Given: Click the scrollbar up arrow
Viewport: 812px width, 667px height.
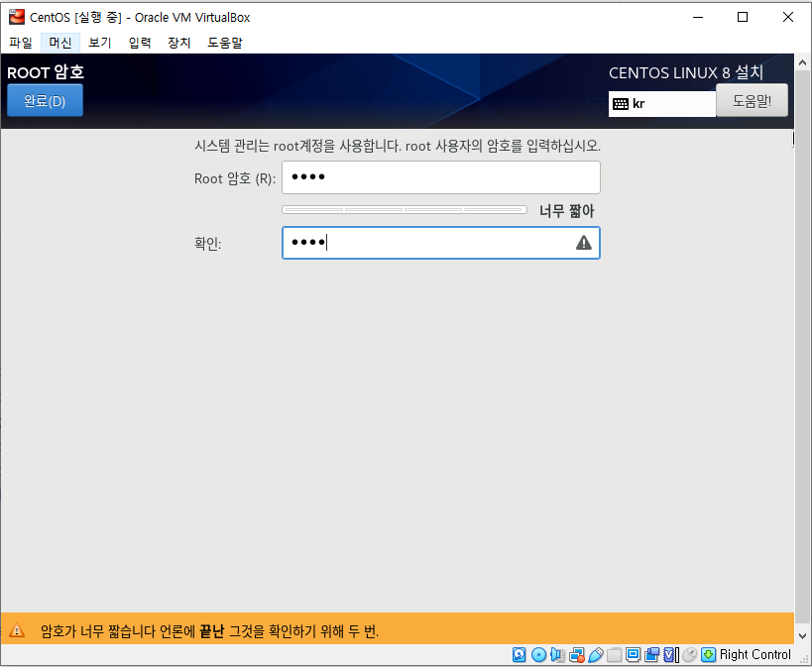Looking at the screenshot, I should point(802,62).
